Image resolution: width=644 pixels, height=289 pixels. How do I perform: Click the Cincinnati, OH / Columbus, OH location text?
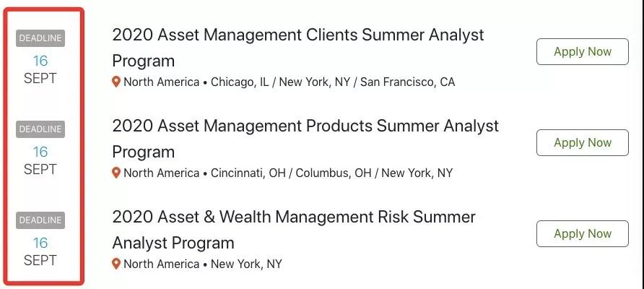[288, 173]
